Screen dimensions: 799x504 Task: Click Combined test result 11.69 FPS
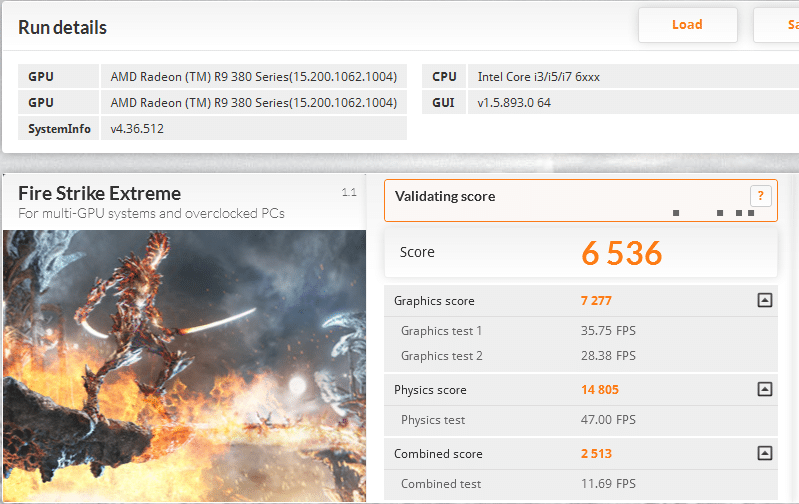click(x=608, y=484)
